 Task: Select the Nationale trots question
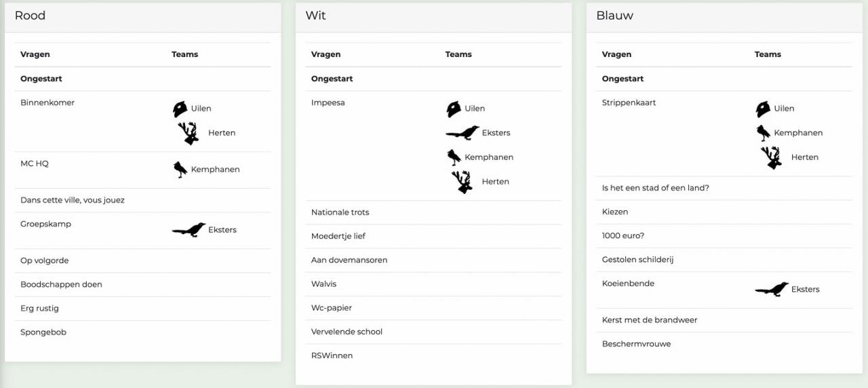[x=340, y=212]
